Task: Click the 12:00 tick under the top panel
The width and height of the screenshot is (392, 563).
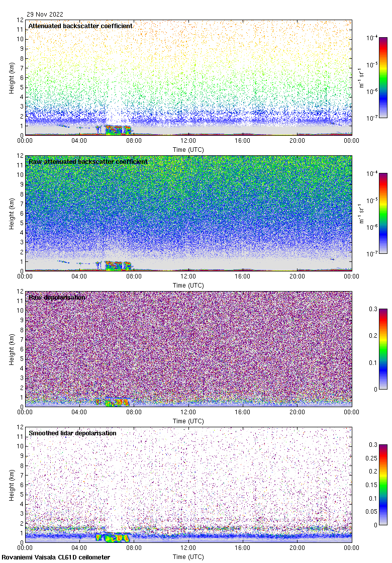Action: click(x=188, y=141)
